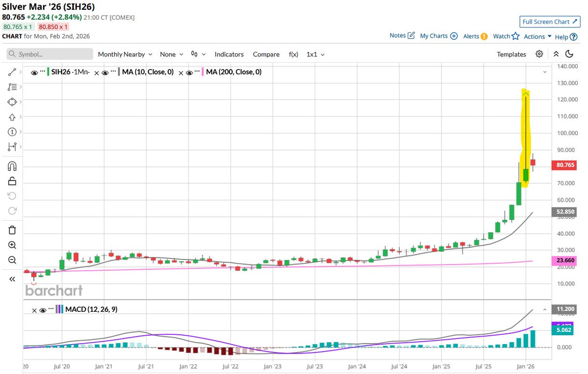Remove the MACD indicator with its X
Image resolution: width=588 pixels, height=374 pixels.
[x=34, y=310]
